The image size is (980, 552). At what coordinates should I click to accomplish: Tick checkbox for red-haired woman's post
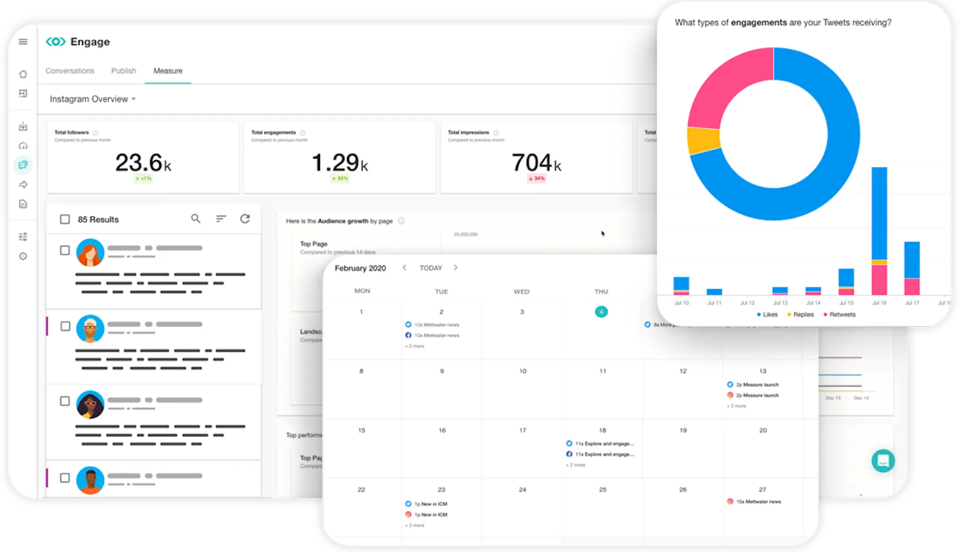(65, 250)
